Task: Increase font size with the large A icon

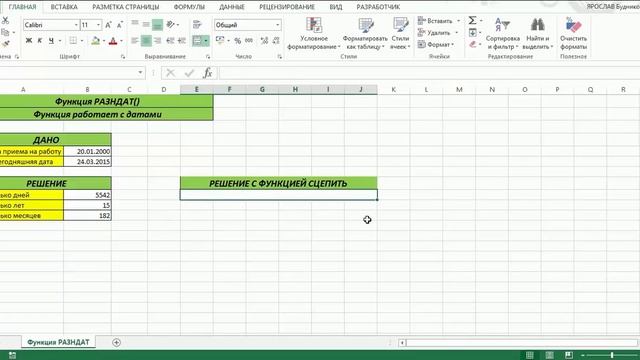Action: [108, 25]
